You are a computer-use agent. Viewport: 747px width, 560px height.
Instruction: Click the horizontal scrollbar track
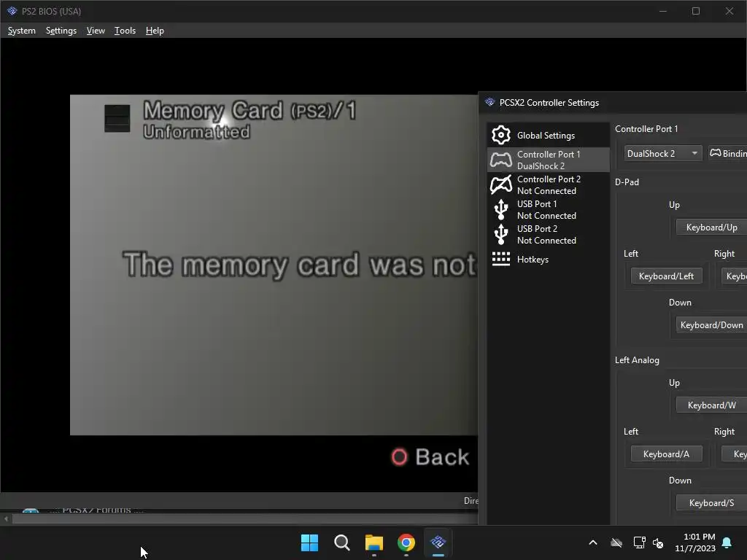[x=244, y=519]
